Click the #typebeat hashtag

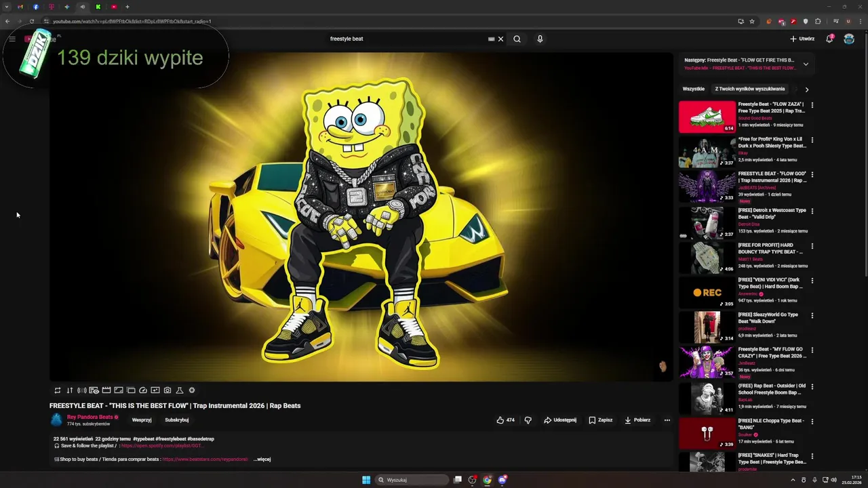click(x=143, y=439)
